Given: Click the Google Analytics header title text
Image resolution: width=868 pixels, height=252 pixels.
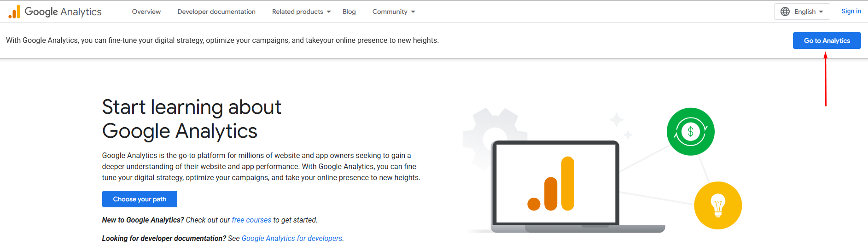Looking at the screenshot, I should point(63,12).
